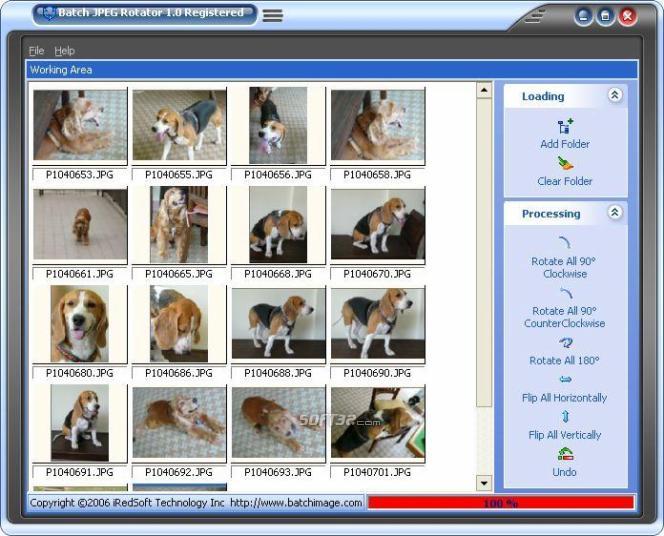Minimize the Batch JPEG Rotator window
Screen dimensions: 664x536
click(x=584, y=17)
